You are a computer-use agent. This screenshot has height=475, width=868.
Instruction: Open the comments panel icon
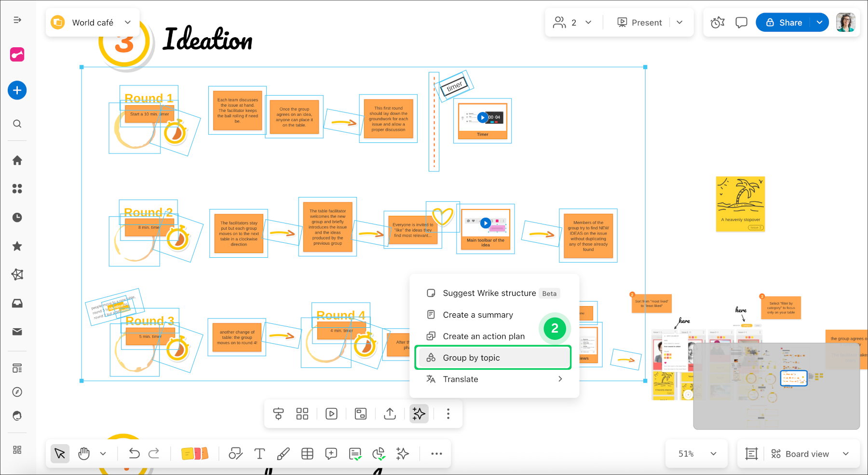(x=741, y=23)
